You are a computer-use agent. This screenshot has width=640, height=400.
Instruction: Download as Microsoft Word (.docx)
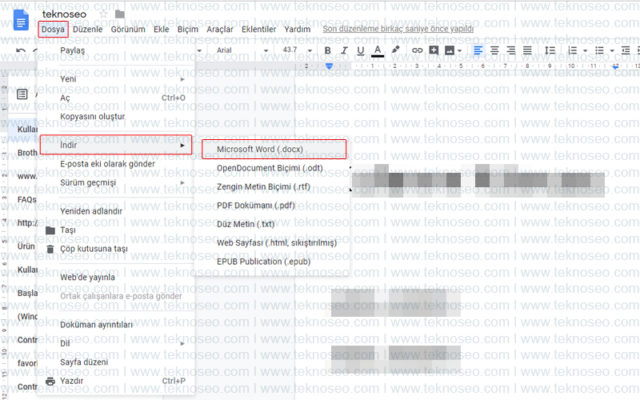coord(274,149)
